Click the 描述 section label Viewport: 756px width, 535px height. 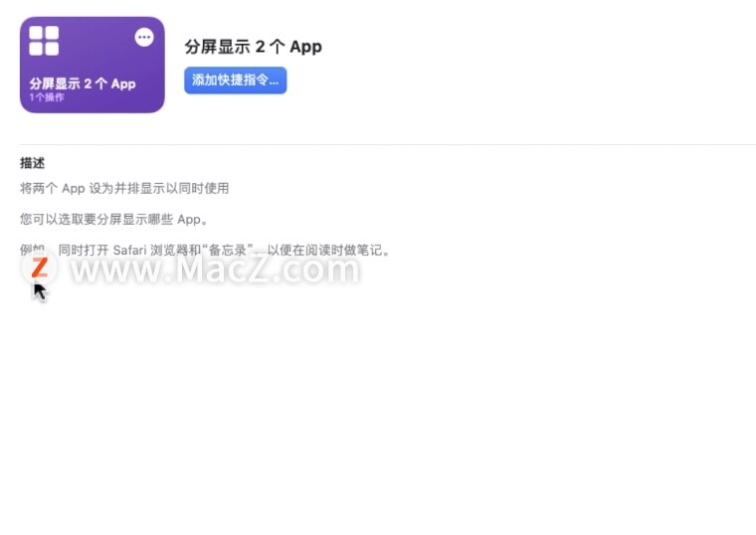coord(32,163)
